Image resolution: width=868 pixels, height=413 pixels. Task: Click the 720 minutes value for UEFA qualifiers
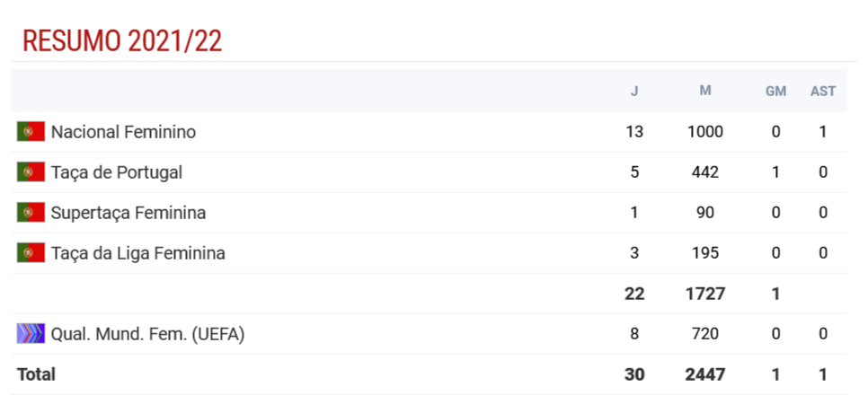point(704,334)
